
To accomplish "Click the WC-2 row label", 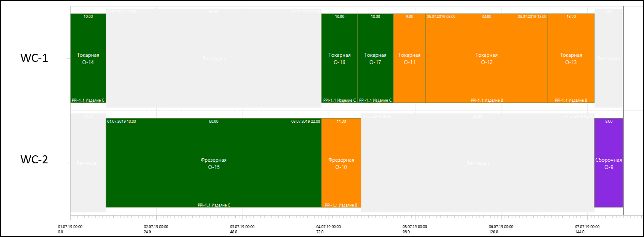I will [34, 159].
